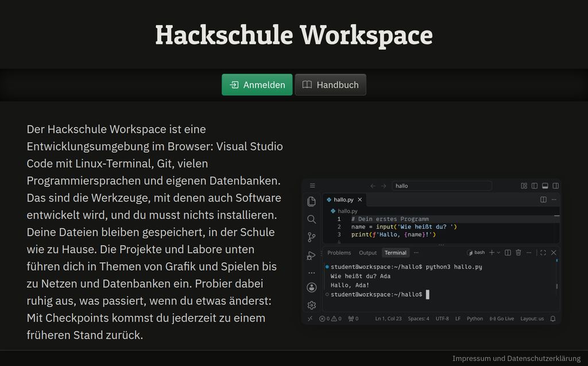Open the Handbuch
The height and width of the screenshot is (366, 588).
[x=330, y=85]
